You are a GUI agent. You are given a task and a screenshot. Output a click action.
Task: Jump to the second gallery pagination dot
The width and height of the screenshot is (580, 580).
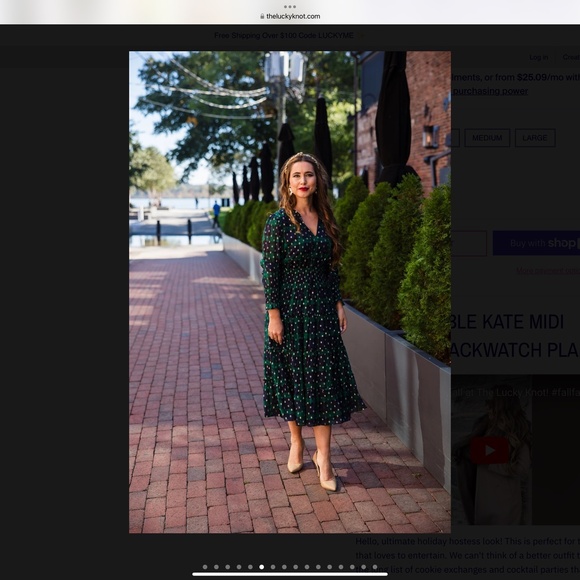[216, 567]
